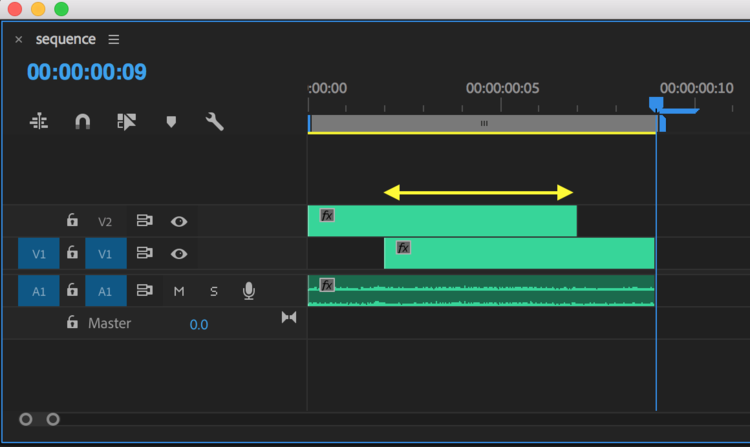
Task: Open timeline display settings wrench
Action: pyautogui.click(x=214, y=122)
